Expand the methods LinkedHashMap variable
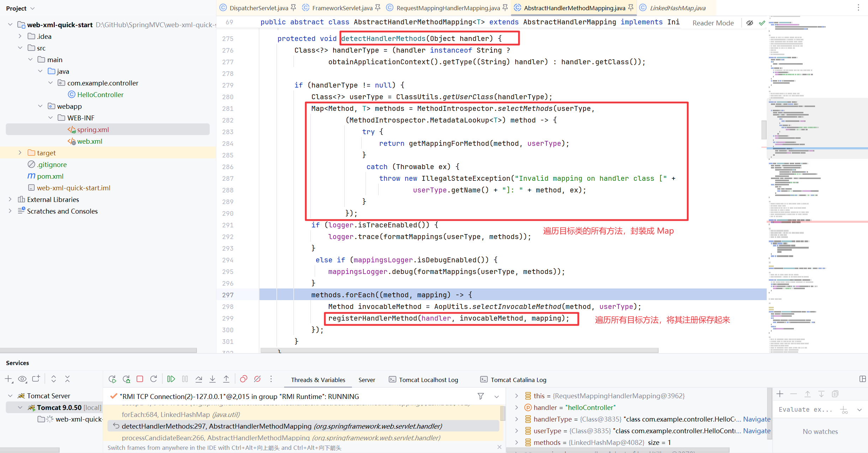868x453 pixels. click(517, 442)
